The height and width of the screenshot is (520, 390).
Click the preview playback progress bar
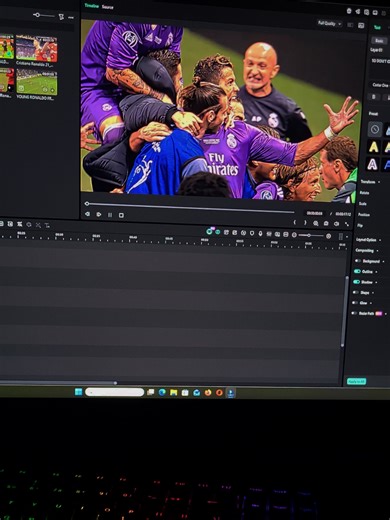(190, 207)
